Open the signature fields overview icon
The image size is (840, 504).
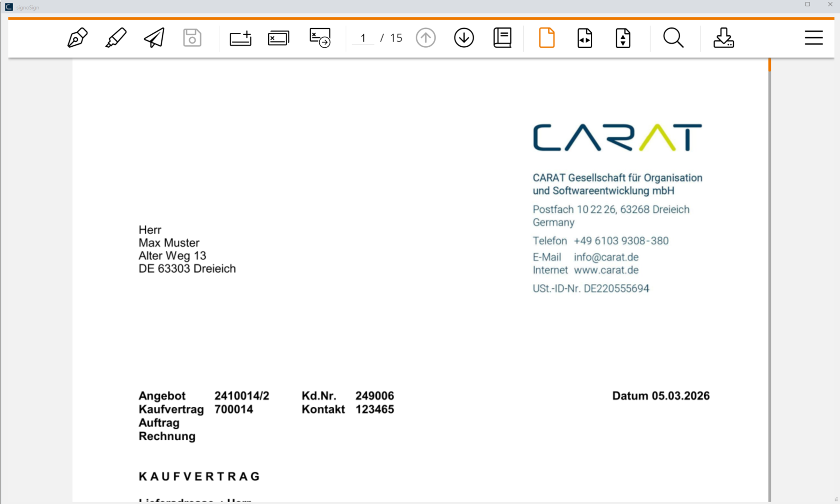pyautogui.click(x=279, y=38)
